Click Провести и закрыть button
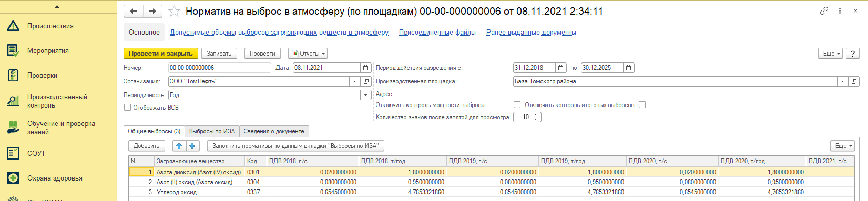Viewport: 868px width, 201px height. (161, 54)
